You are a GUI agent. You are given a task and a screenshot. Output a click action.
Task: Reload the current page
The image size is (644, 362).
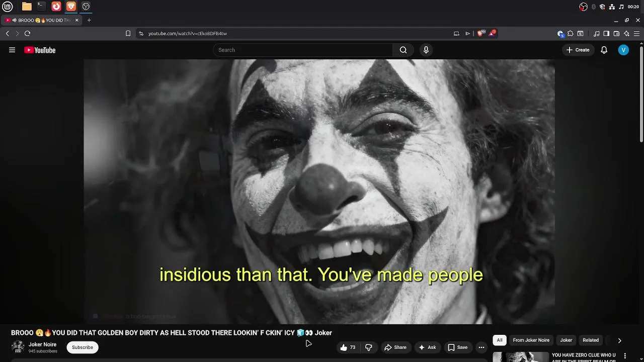coord(28,34)
